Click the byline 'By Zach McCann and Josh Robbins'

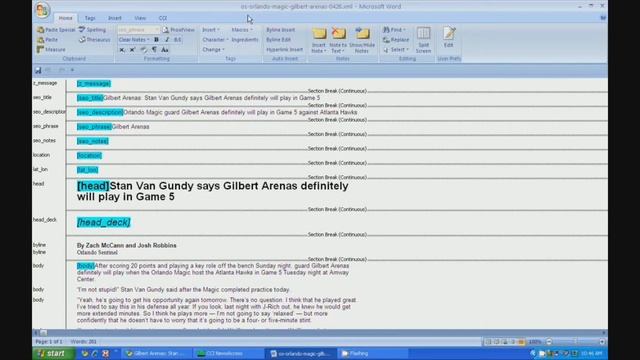point(127,245)
